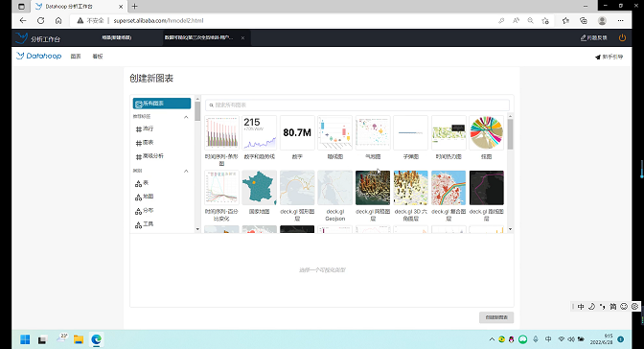Click the Datahoop logo

[x=38, y=56]
